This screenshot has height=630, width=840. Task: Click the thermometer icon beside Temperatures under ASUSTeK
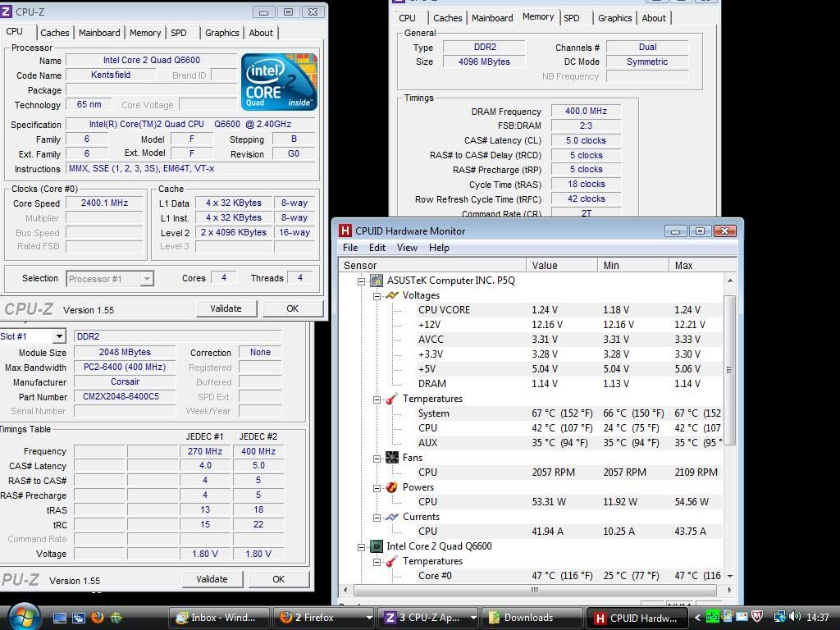coord(392,399)
